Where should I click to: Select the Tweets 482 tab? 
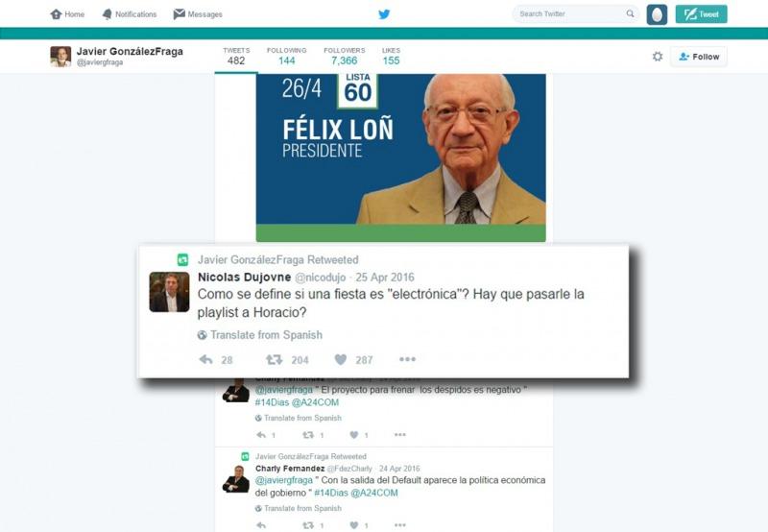236,57
